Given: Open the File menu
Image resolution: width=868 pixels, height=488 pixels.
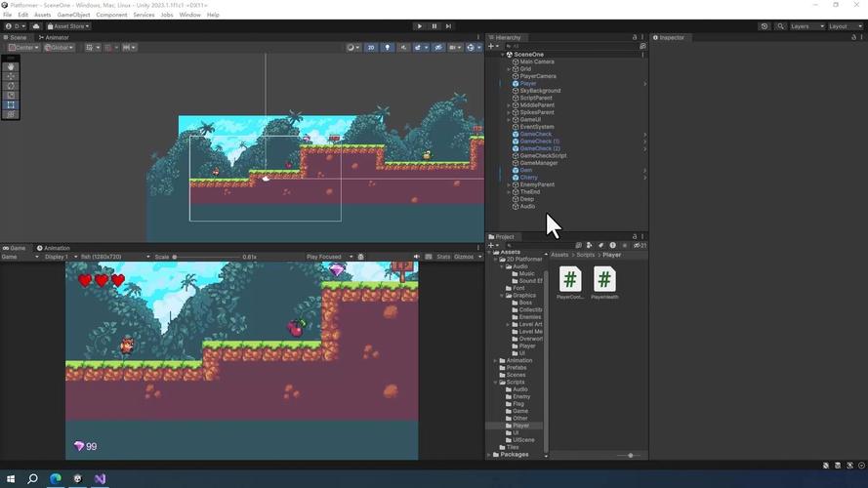Looking at the screenshot, I should [7, 15].
